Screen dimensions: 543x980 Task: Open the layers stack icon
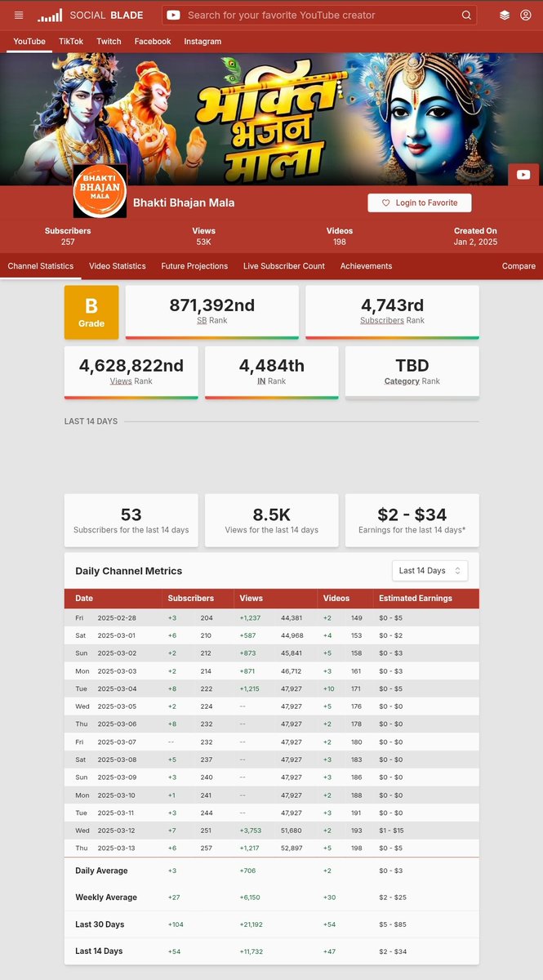point(505,15)
